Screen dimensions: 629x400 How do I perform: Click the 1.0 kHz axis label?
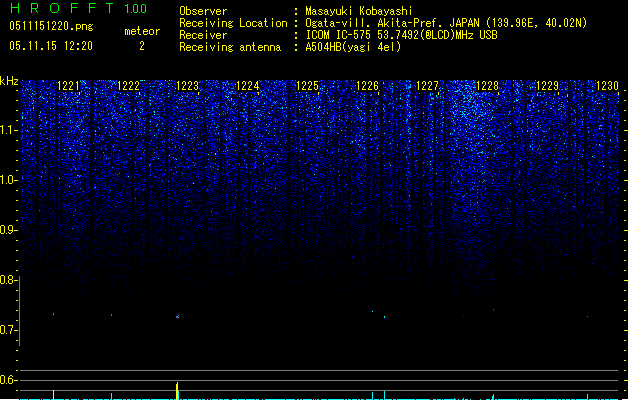click(x=9, y=180)
